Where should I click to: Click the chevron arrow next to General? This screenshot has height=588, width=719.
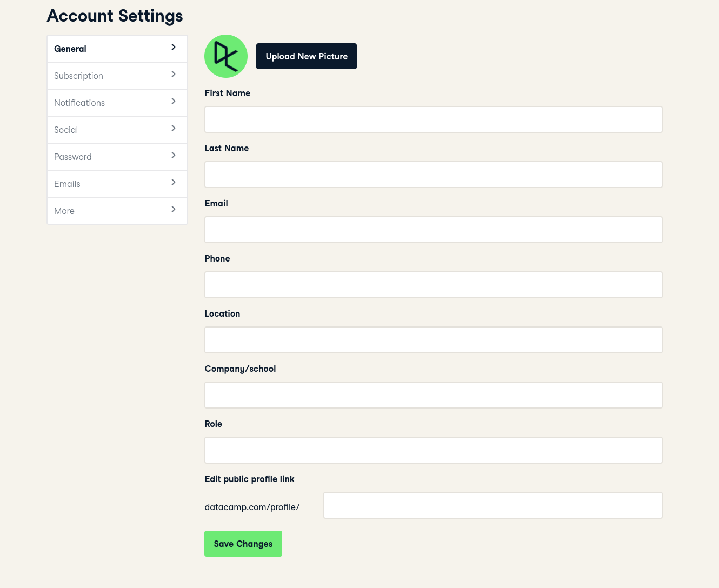(174, 48)
